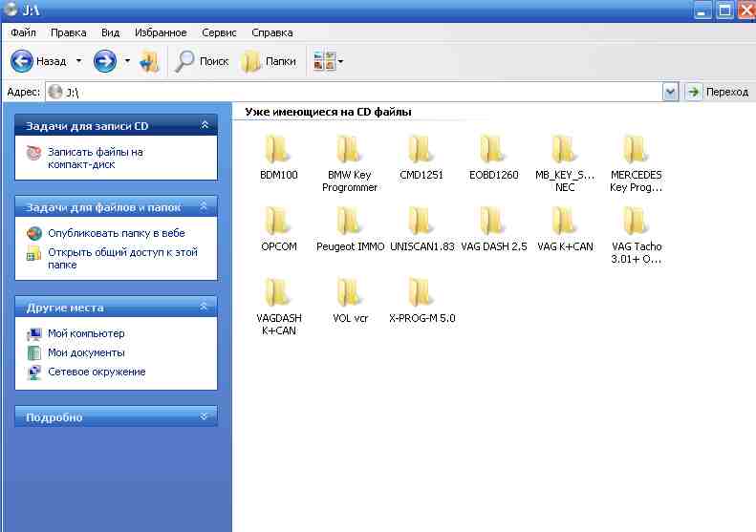Click the network icon beside Сетевое окружение

tap(33, 372)
